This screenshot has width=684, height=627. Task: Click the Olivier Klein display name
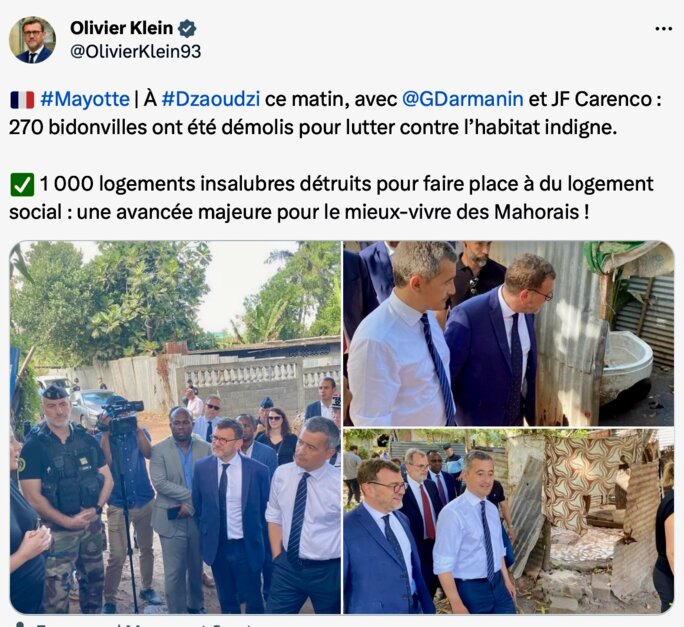click(122, 28)
